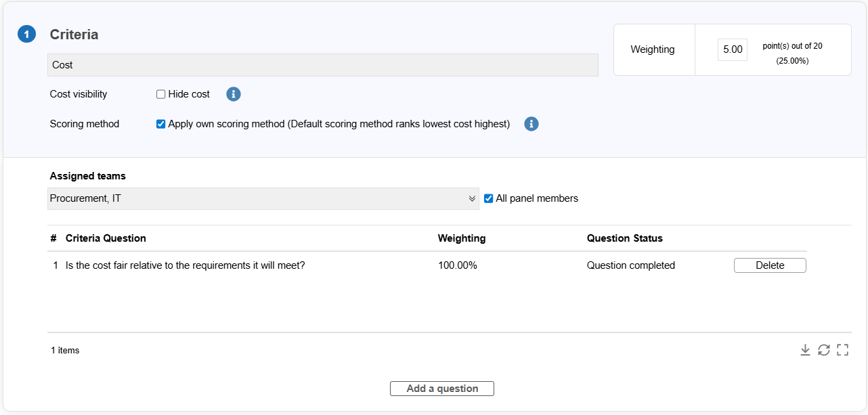Click the Weighting column header

coord(462,238)
